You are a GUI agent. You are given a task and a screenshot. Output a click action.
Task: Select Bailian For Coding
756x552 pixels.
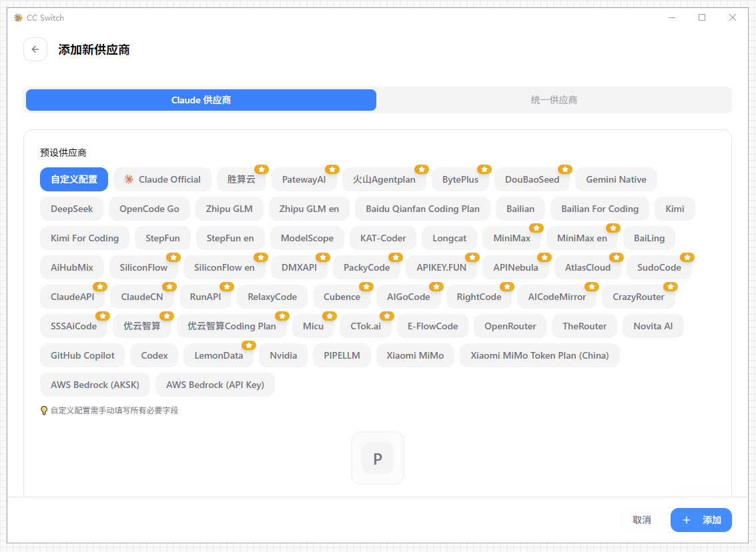click(600, 209)
